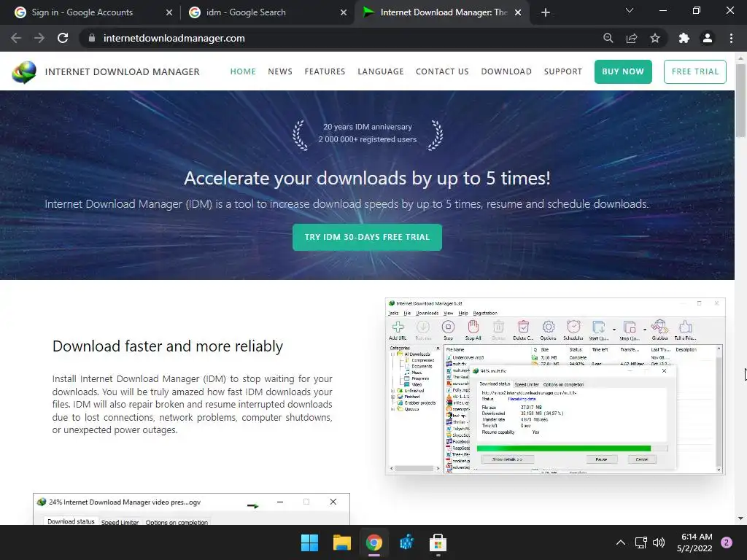The height and width of the screenshot is (560, 747).
Task: Open the Chrome three-dot menu
Action: click(x=731, y=38)
